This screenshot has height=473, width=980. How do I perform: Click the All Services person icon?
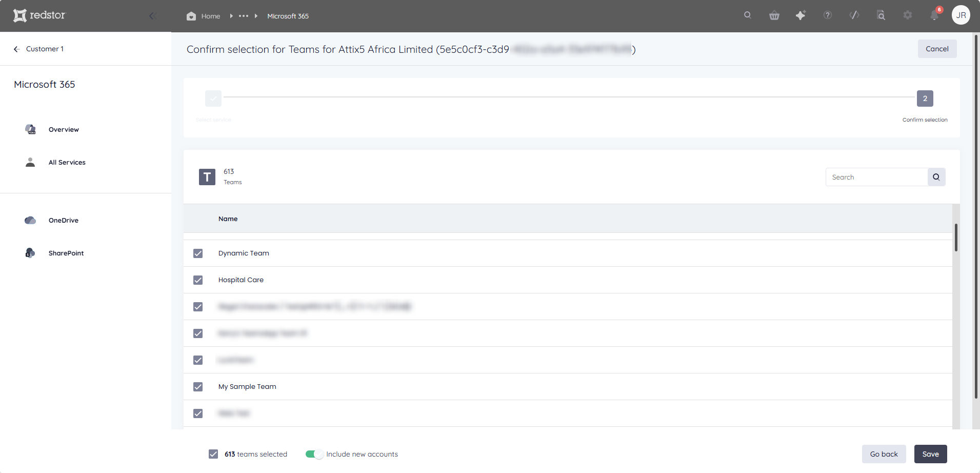click(30, 162)
